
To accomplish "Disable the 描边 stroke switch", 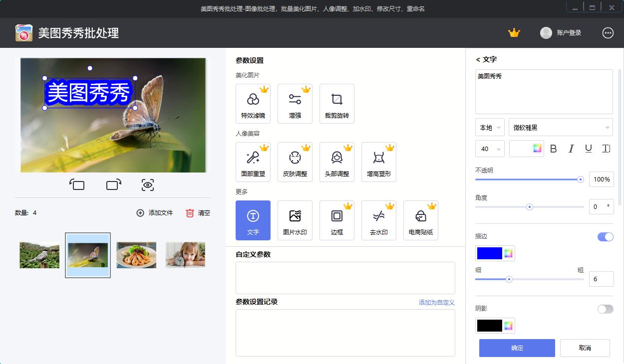I will tap(606, 237).
